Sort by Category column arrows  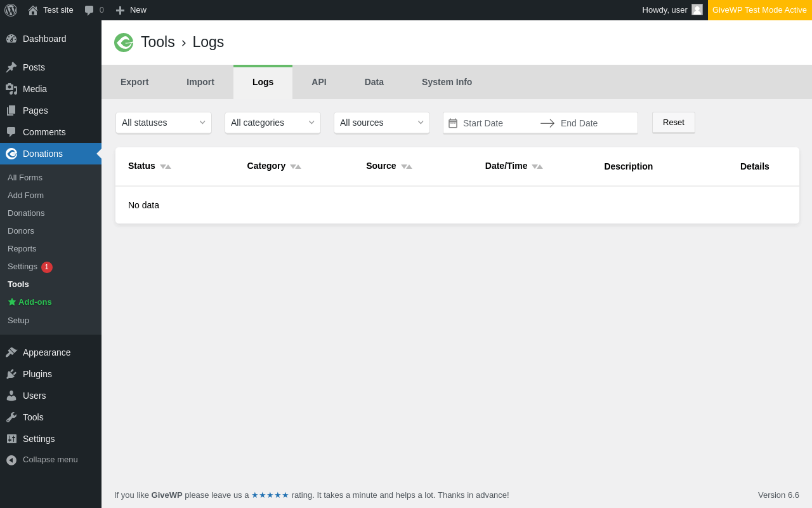click(x=296, y=166)
